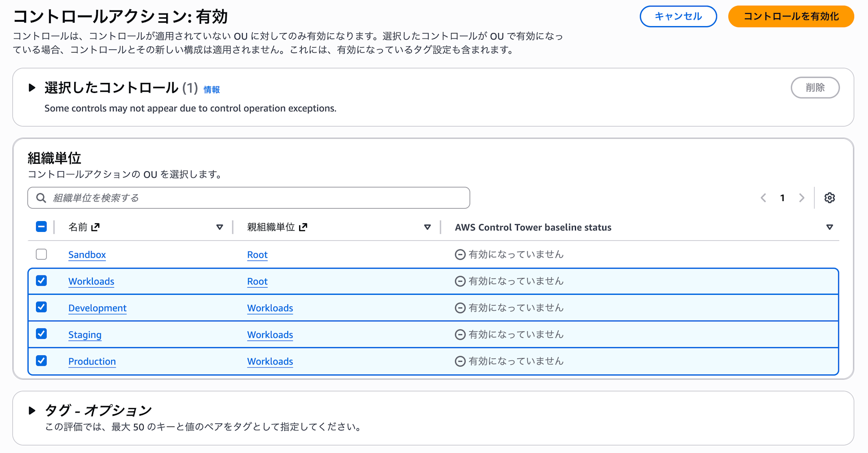Check the Sandbox organizational unit checkbox

[41, 254]
